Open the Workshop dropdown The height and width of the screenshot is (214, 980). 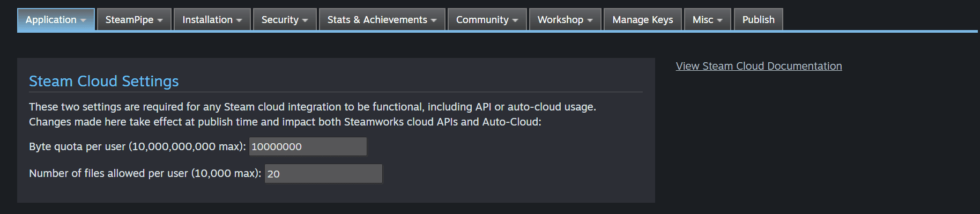pyautogui.click(x=565, y=20)
